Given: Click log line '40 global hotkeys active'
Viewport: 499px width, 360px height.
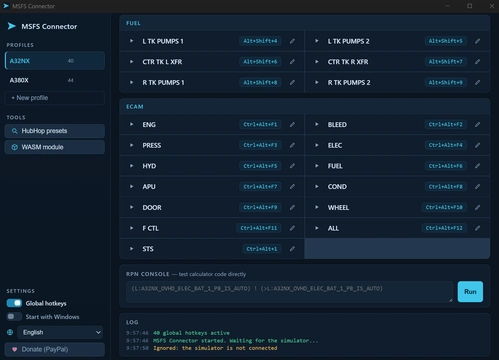Looking at the screenshot, I should (191, 333).
